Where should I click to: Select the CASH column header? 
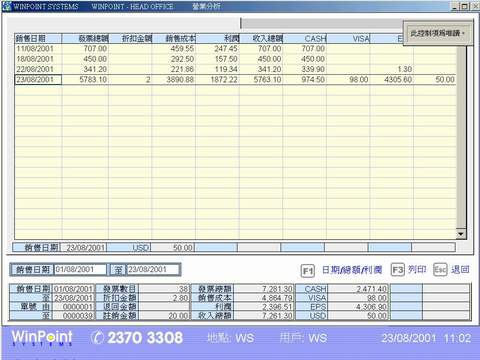(305, 39)
